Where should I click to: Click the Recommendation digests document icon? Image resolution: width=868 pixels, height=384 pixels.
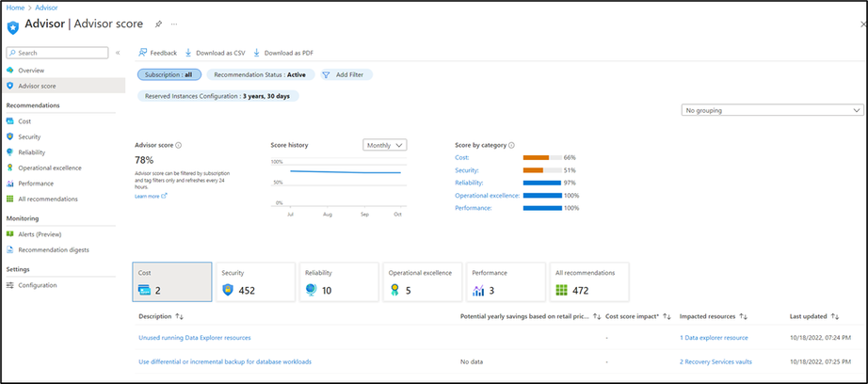point(10,249)
